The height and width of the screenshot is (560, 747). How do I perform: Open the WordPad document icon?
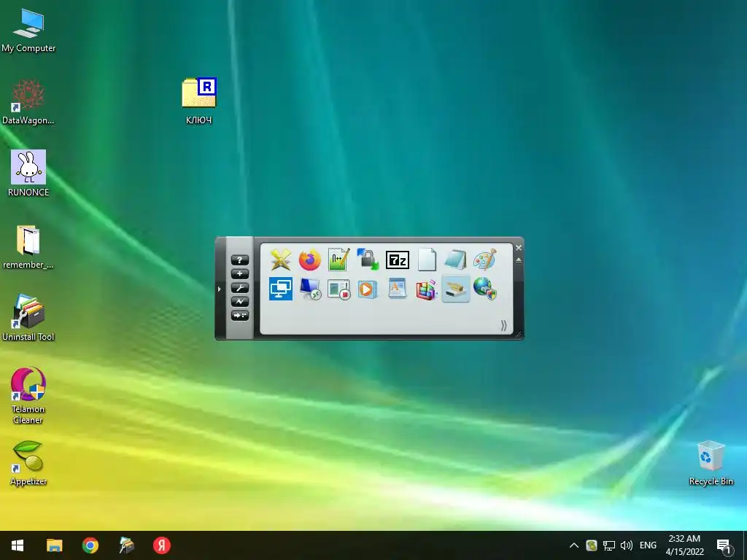[x=398, y=289]
